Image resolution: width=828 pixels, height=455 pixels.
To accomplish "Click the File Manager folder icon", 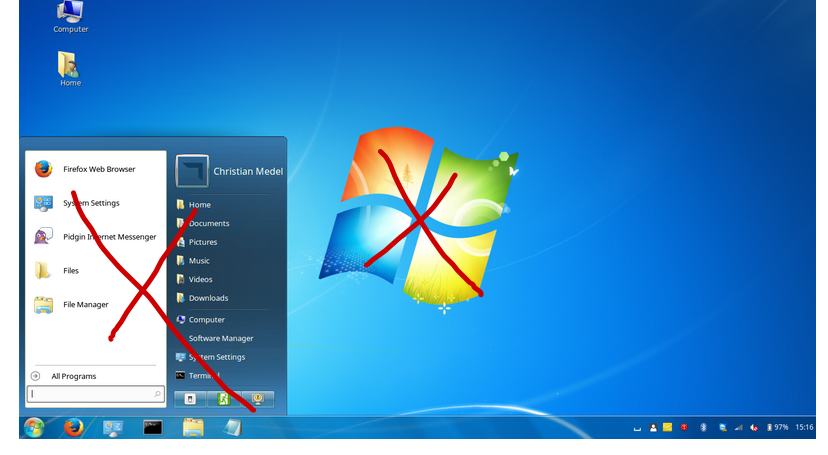I will tap(43, 305).
